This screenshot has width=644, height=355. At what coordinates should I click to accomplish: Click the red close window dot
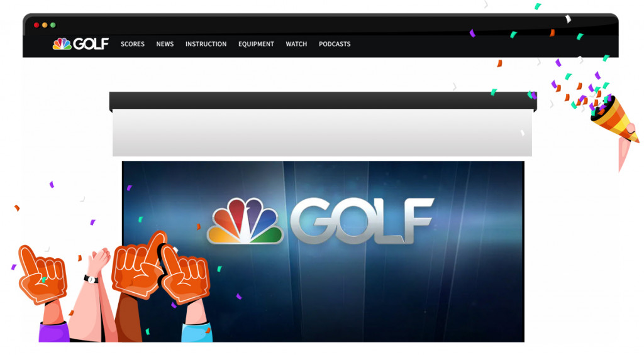[x=36, y=25]
